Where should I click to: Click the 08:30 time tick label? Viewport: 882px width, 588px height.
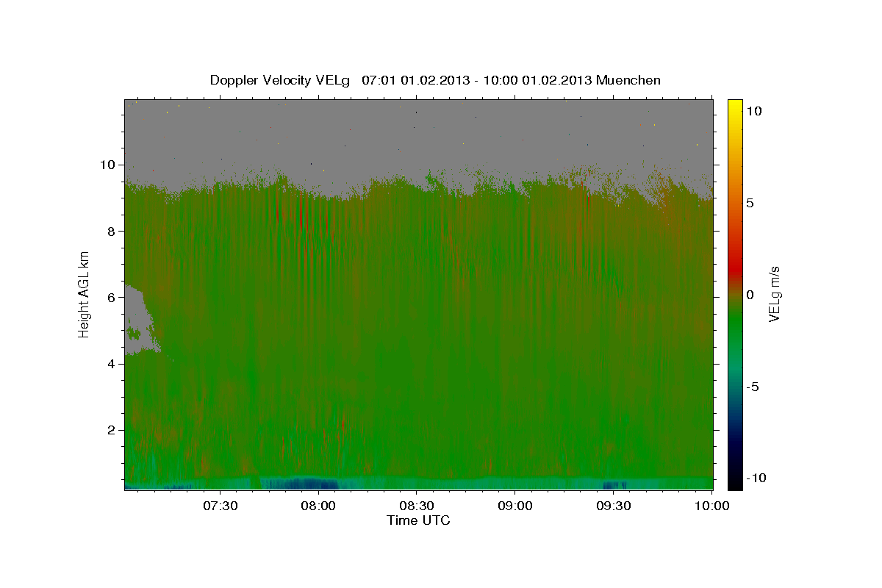[416, 506]
